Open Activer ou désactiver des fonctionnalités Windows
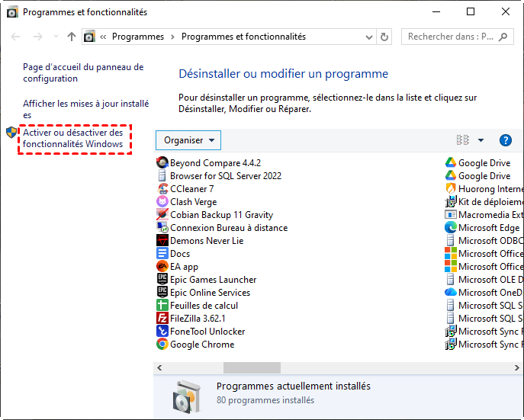Viewport: 524px width, 420px height. 73,138
